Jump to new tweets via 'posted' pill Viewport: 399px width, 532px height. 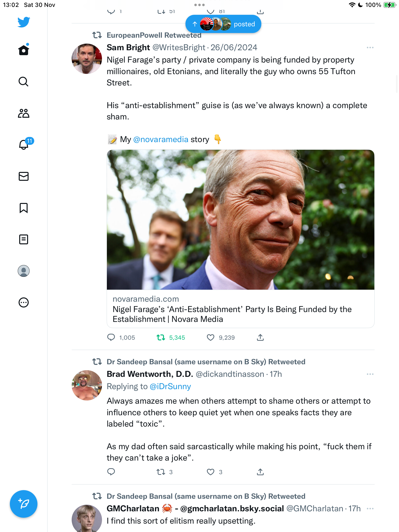click(223, 24)
